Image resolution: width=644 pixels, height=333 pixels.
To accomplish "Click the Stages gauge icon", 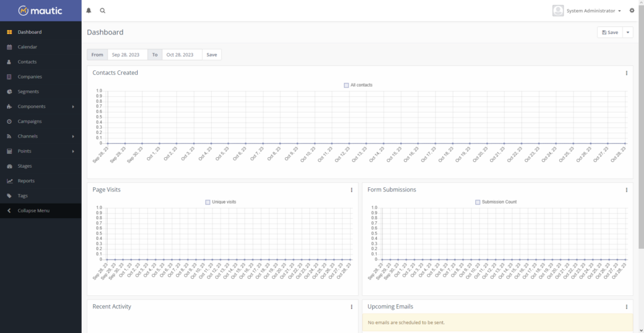I will [x=9, y=166].
